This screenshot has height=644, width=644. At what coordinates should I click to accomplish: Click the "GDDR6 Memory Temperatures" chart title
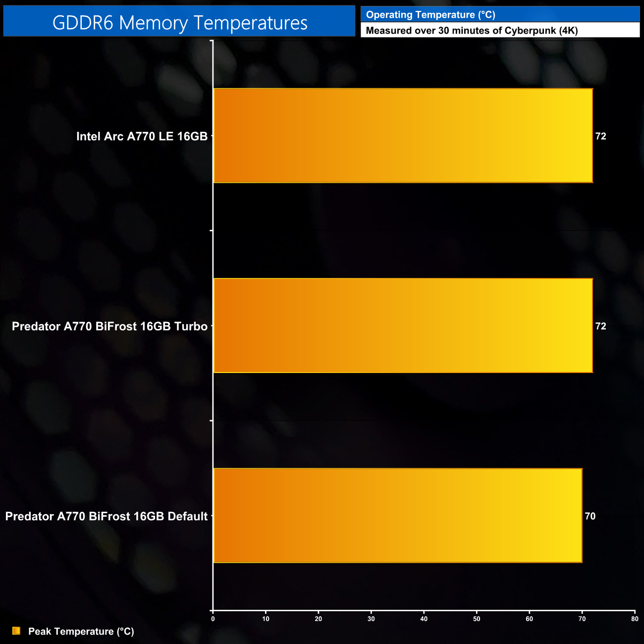pyautogui.click(x=180, y=23)
